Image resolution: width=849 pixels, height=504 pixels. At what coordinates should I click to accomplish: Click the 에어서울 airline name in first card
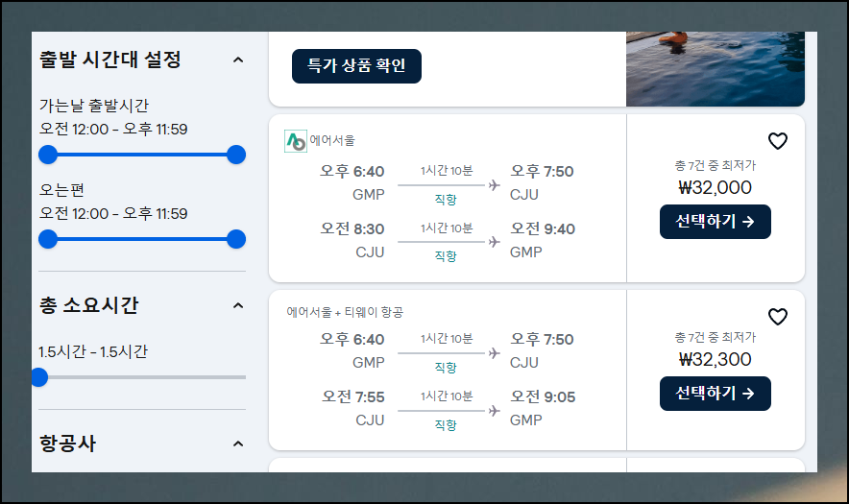click(x=332, y=141)
